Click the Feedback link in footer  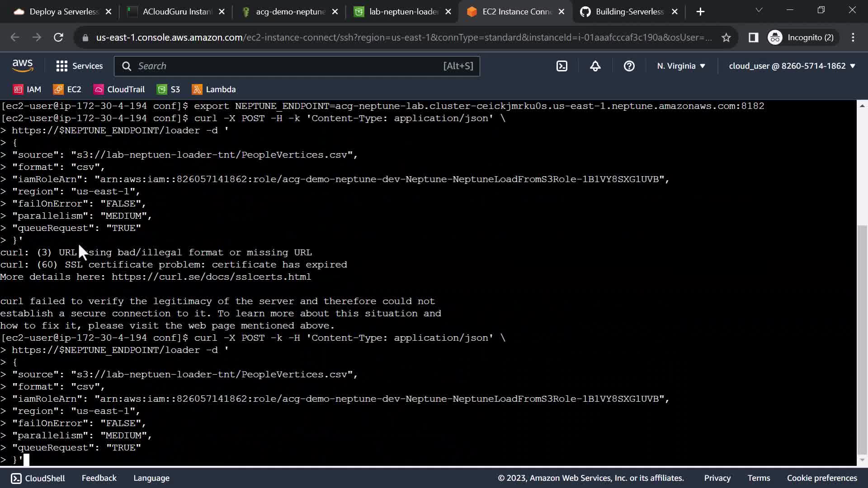pos(99,478)
